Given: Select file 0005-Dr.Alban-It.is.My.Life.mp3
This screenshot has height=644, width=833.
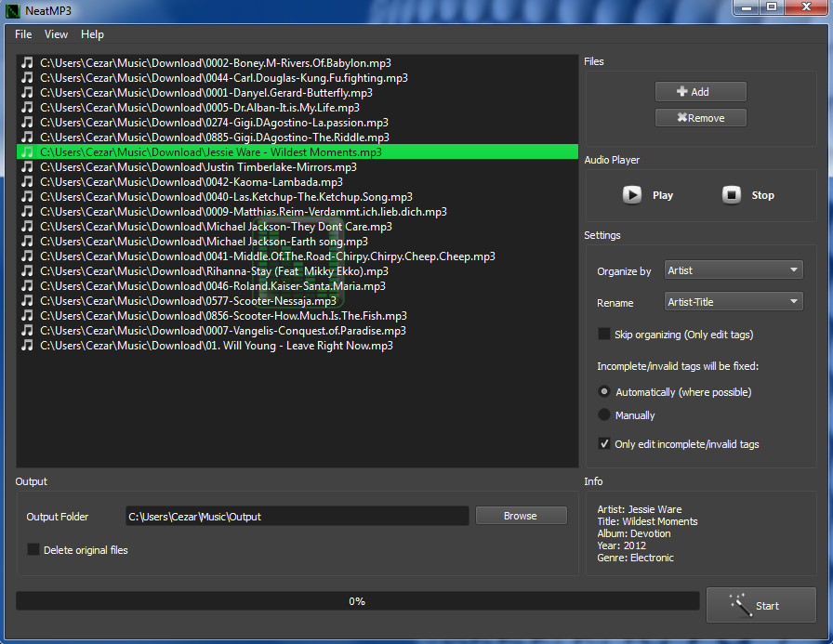Looking at the screenshot, I should 297,107.
